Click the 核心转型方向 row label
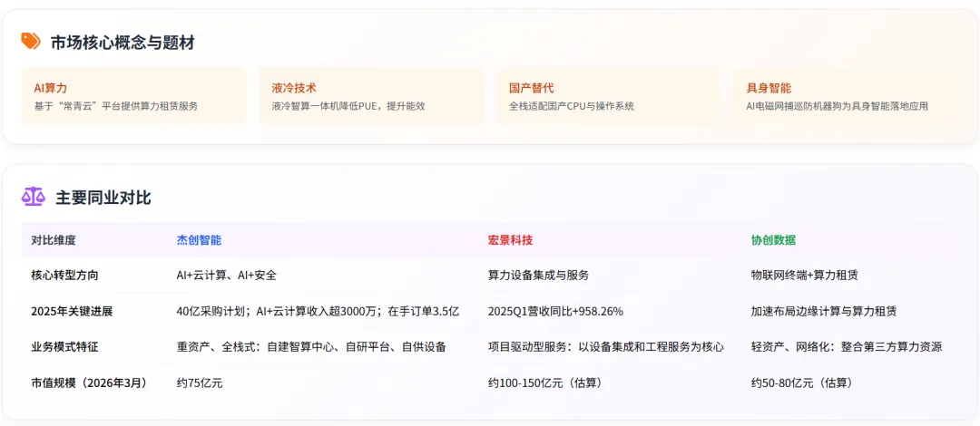 [x=64, y=275]
